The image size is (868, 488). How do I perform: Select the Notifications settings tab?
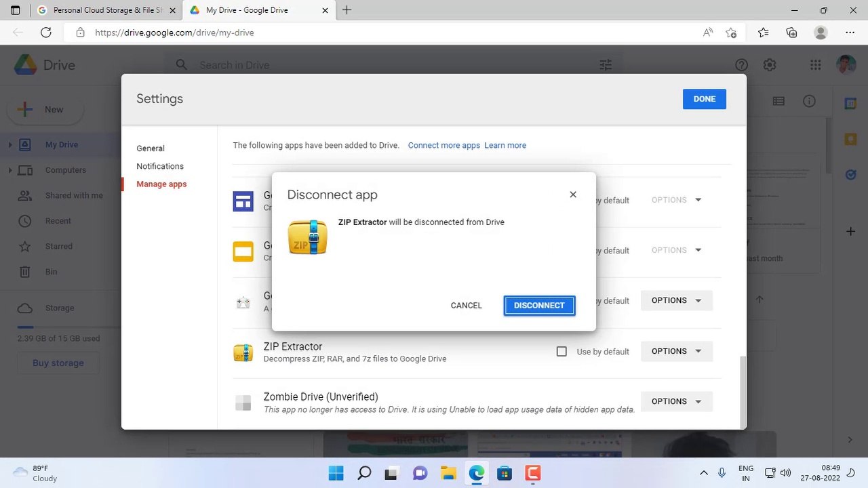(x=160, y=166)
